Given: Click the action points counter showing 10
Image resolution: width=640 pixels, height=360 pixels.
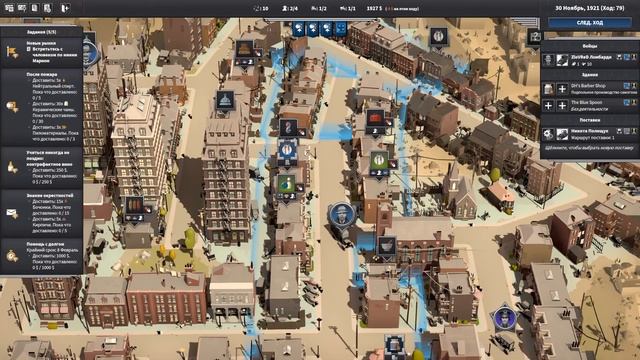Looking at the screenshot, I should [261, 8].
